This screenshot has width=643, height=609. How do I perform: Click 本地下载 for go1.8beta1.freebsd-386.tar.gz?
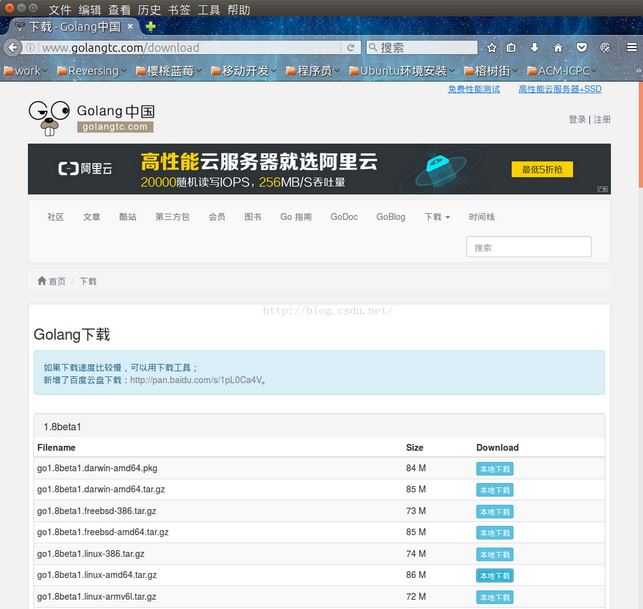tap(495, 512)
